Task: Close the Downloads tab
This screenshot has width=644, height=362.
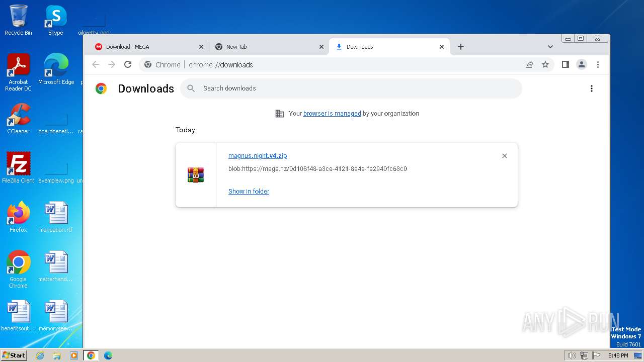Action: (442, 47)
